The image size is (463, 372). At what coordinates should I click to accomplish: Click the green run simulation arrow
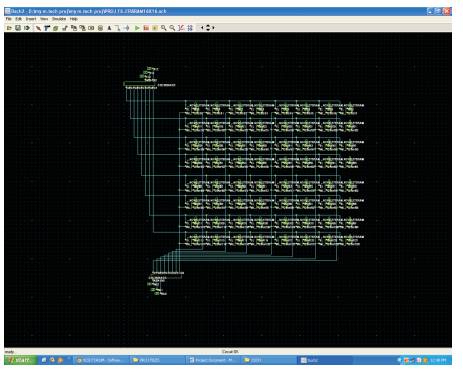click(137, 28)
